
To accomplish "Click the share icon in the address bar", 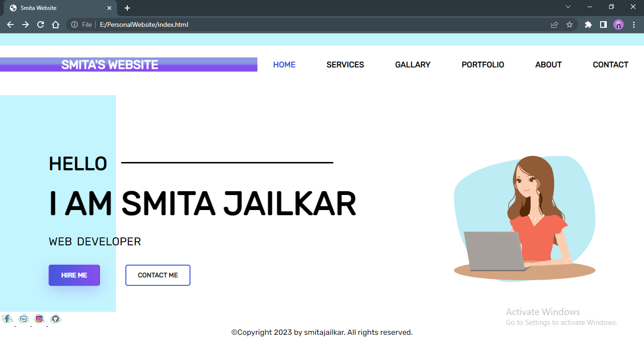I will pos(554,24).
